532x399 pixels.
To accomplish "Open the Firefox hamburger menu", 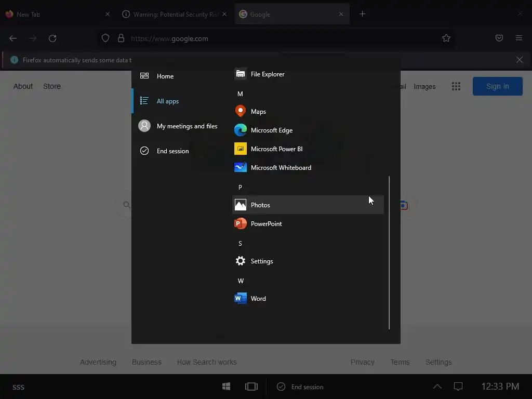I will click(x=519, y=38).
